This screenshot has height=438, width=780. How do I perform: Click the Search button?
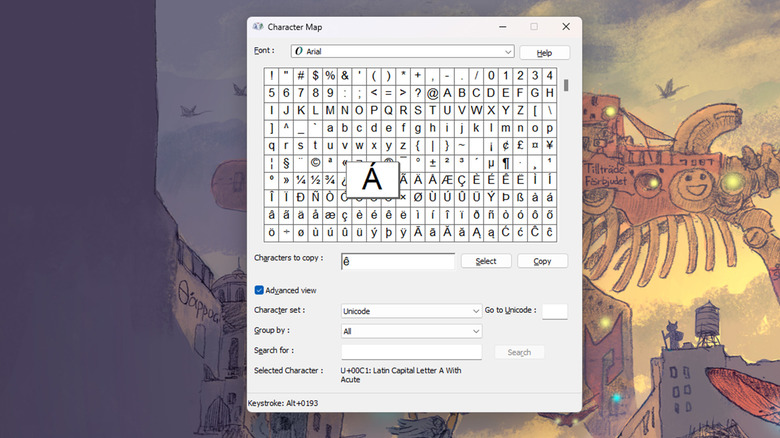point(519,352)
